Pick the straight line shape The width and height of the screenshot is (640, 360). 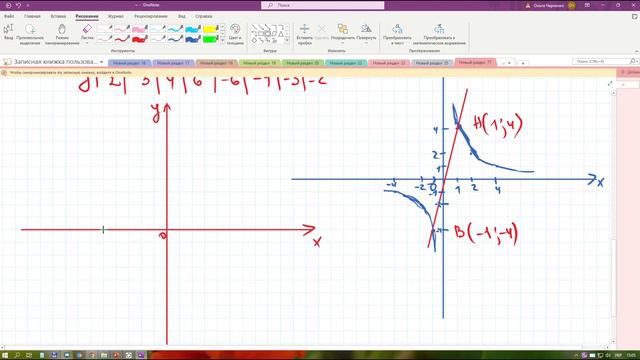tap(254, 27)
